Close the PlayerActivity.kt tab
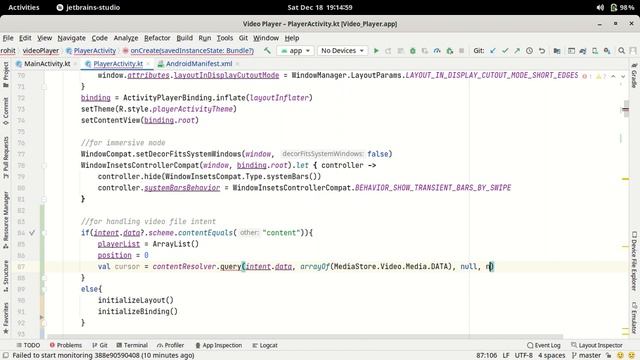The image size is (640, 360). (148, 64)
